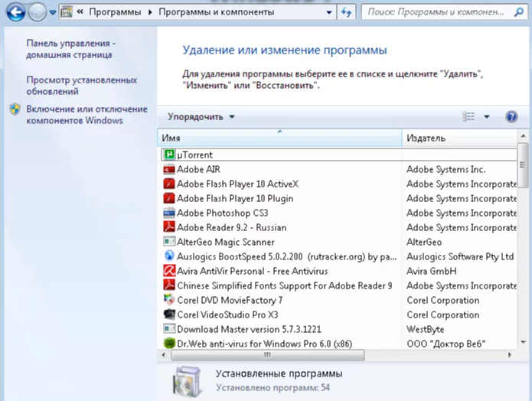
Task: Select Adobe Reader 9.2 - Russian icon
Action: [169, 227]
